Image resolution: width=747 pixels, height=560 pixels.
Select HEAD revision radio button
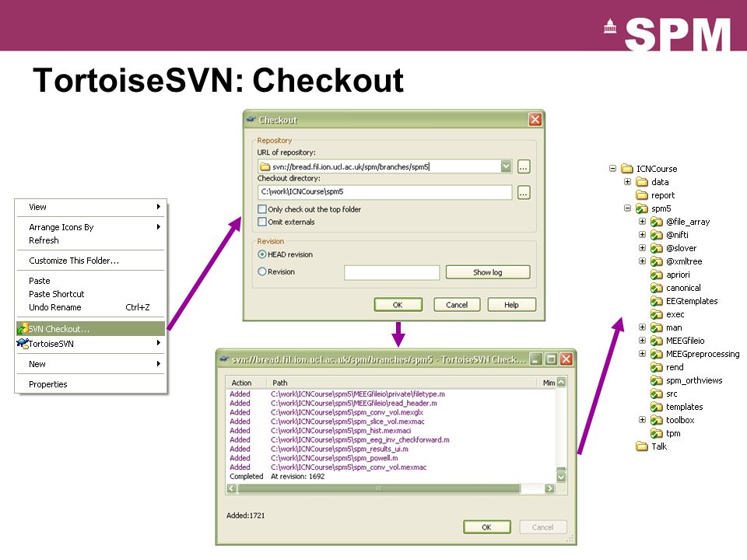[262, 254]
